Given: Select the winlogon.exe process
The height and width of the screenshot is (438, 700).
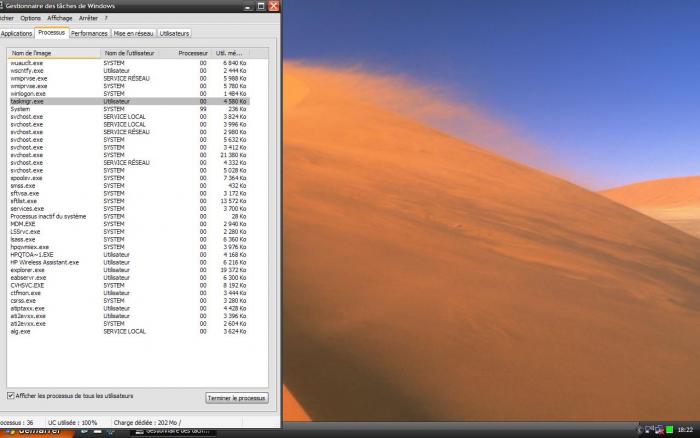Looking at the screenshot, I should [129, 94].
